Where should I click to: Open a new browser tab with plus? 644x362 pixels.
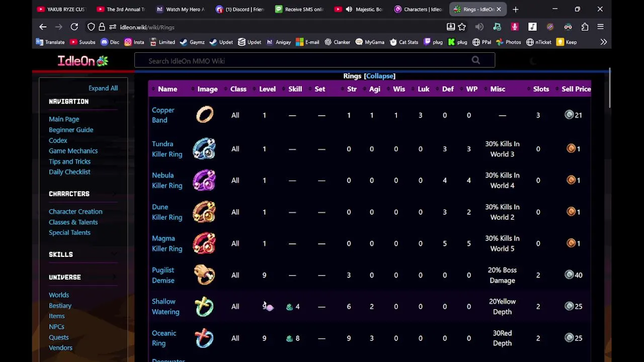point(515,9)
